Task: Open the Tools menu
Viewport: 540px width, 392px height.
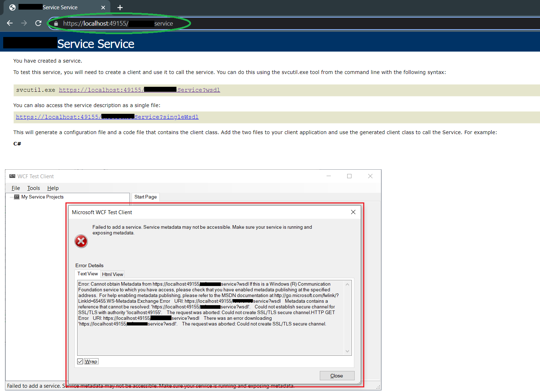Action: (33, 188)
